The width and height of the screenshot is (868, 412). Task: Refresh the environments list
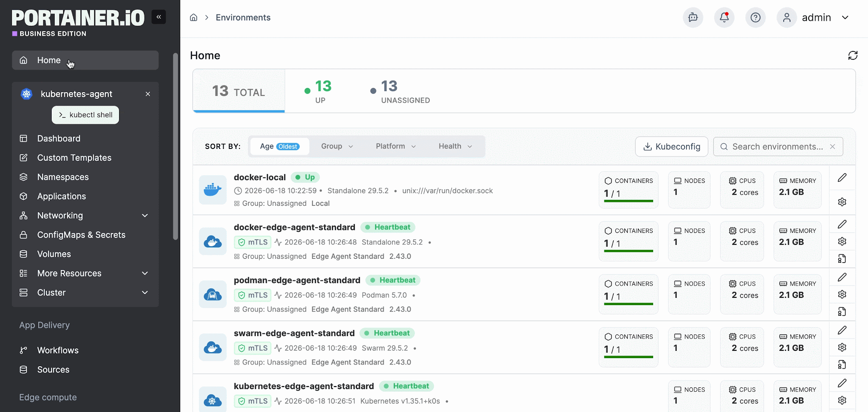coord(853,56)
